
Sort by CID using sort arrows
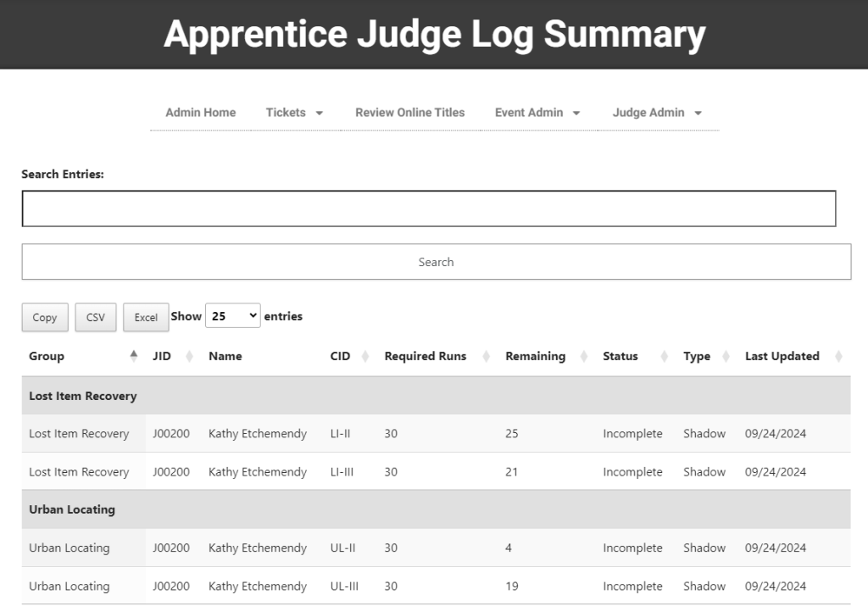pyautogui.click(x=365, y=357)
